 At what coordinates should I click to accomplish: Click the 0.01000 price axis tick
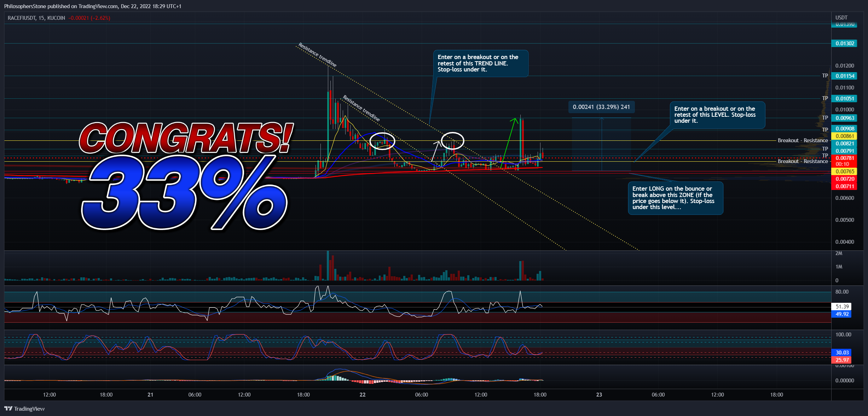pos(845,110)
